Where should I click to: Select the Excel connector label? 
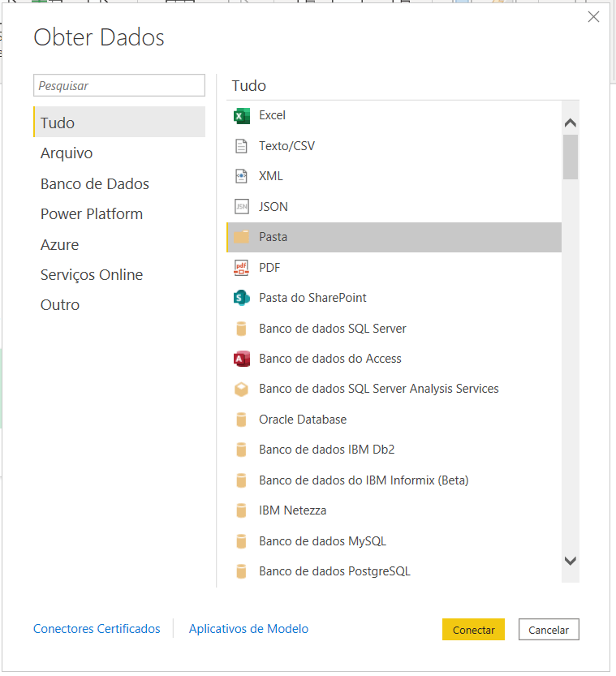tap(272, 115)
